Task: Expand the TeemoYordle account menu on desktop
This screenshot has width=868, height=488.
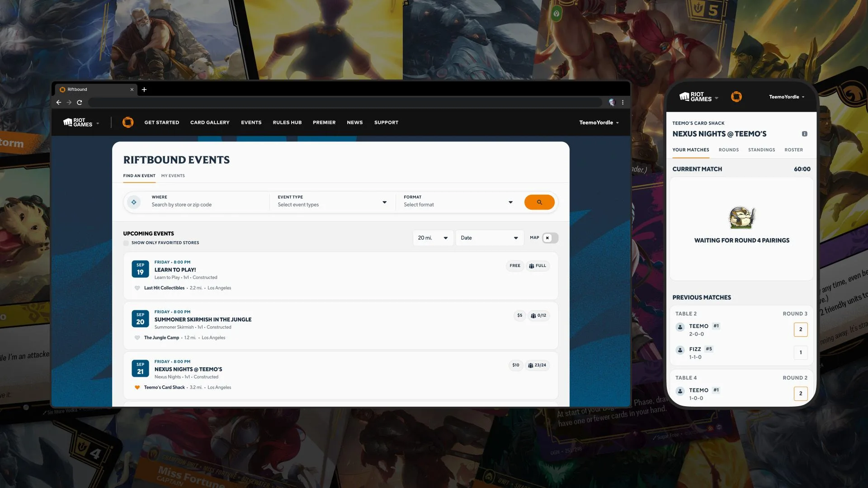Action: point(599,122)
